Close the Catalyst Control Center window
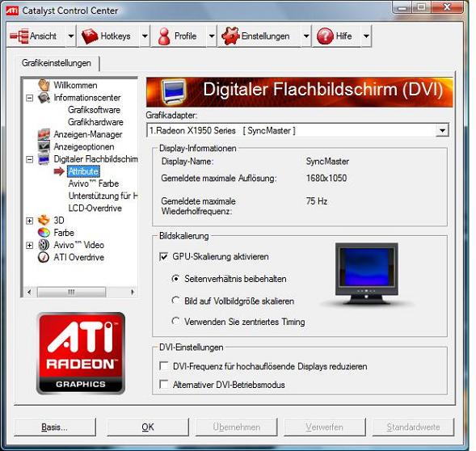476x451 pixels. (447, 7)
